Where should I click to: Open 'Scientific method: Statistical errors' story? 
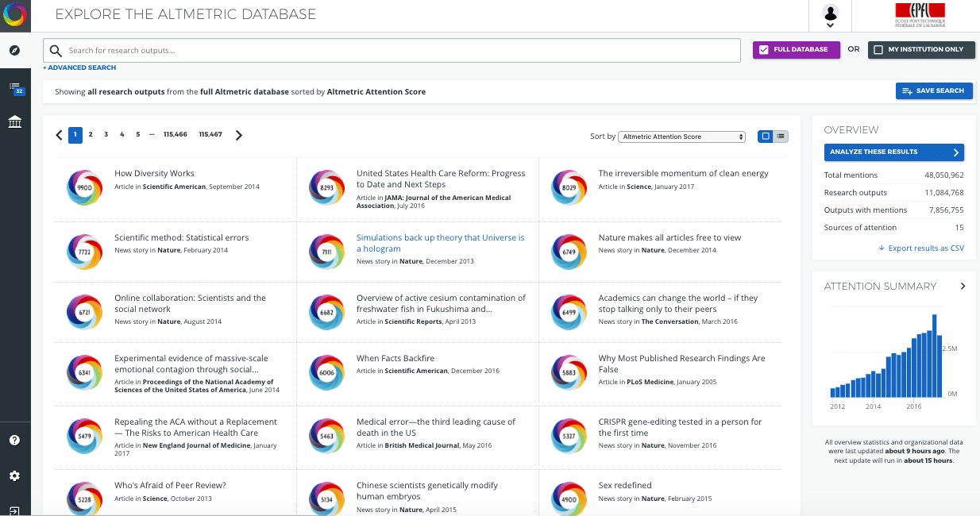point(182,237)
